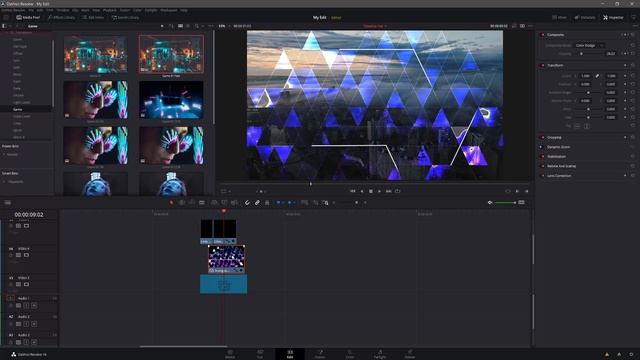Screen dimensions: 640x360
Task: Switch to the Deliver page tab
Action: (410, 354)
